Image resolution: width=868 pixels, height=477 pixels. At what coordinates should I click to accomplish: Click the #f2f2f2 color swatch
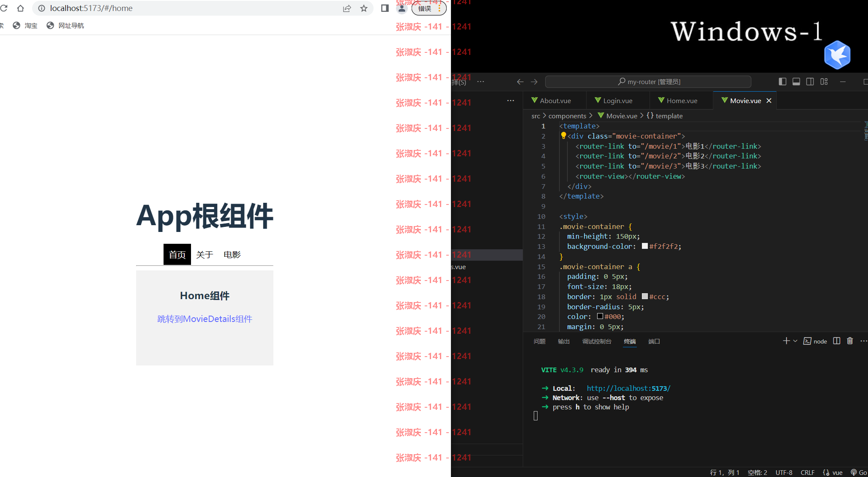[x=645, y=246]
